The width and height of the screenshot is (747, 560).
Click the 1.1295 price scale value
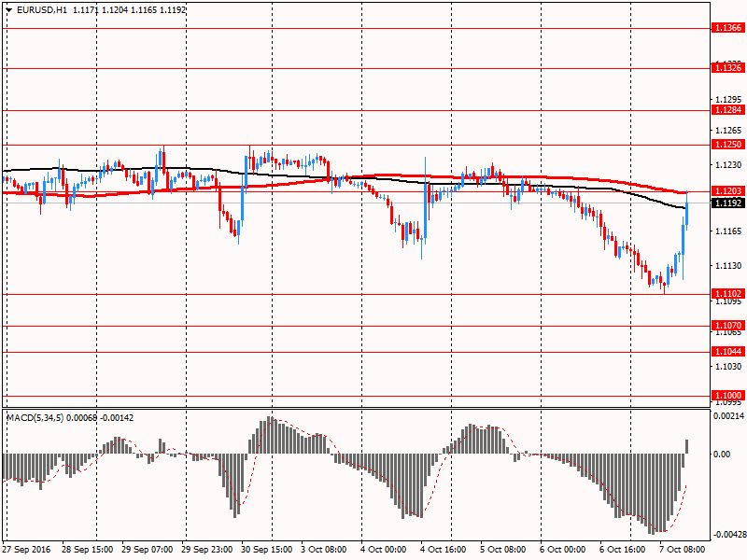pos(728,100)
